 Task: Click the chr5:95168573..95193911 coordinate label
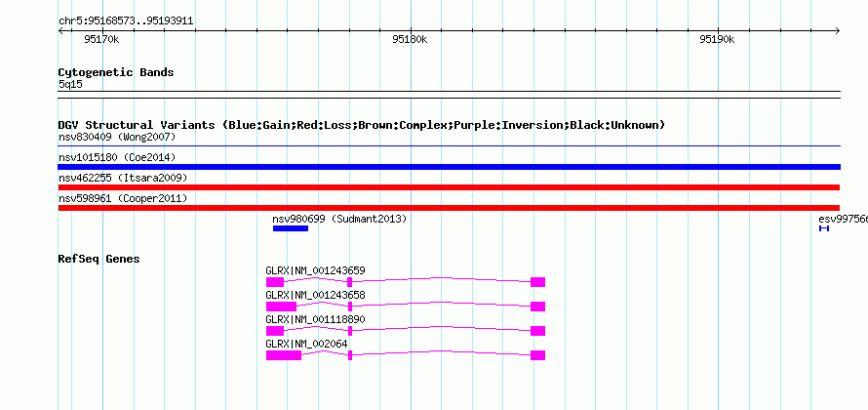(126, 21)
